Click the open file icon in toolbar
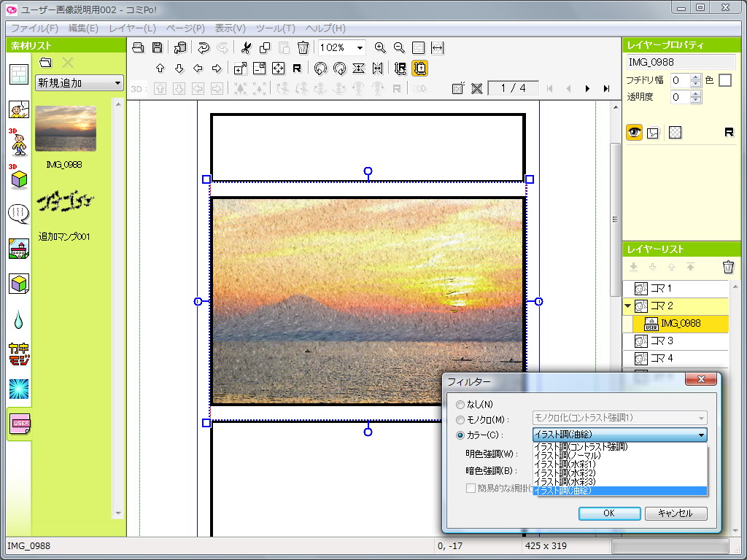 [x=138, y=47]
